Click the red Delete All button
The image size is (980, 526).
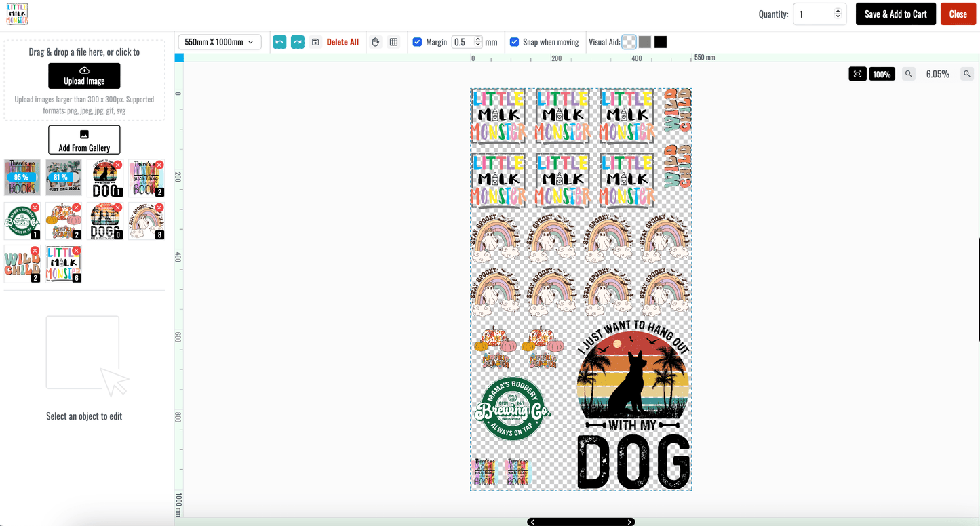coord(342,42)
